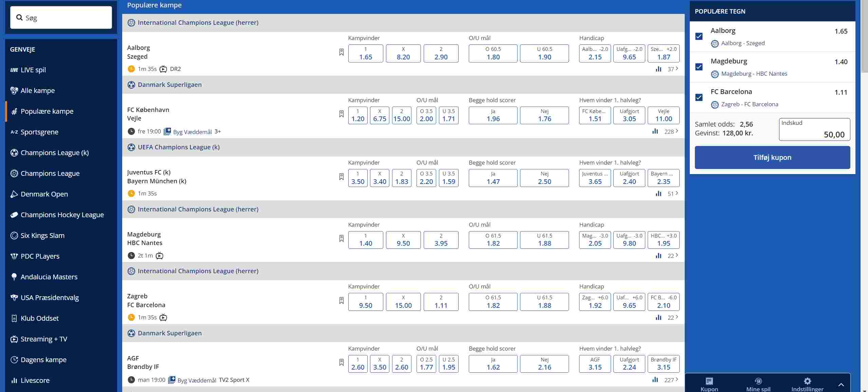Open statistics icon for Magdeburg - HBC Nantes
Viewport: 868px width, 392px height.
[x=659, y=256]
